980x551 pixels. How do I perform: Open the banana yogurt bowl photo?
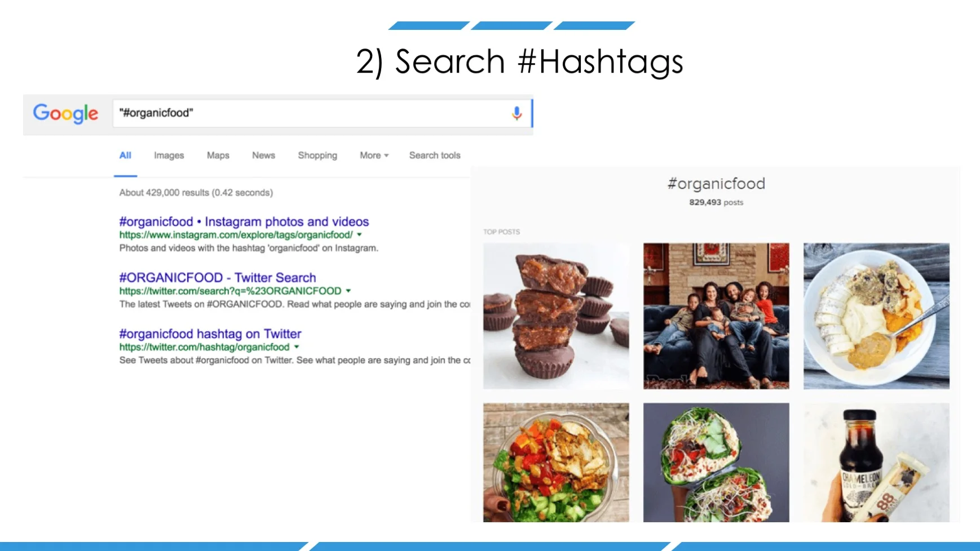pyautogui.click(x=876, y=316)
